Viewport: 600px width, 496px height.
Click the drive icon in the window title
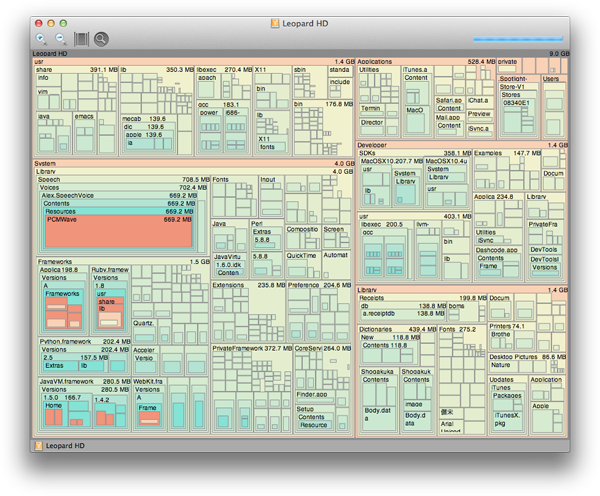pyautogui.click(x=275, y=23)
